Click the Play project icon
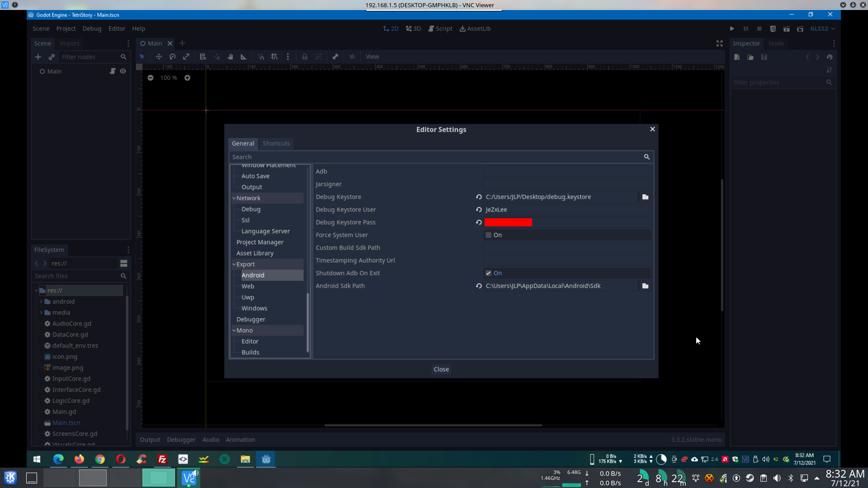Image resolution: width=868 pixels, height=488 pixels. (x=732, y=28)
